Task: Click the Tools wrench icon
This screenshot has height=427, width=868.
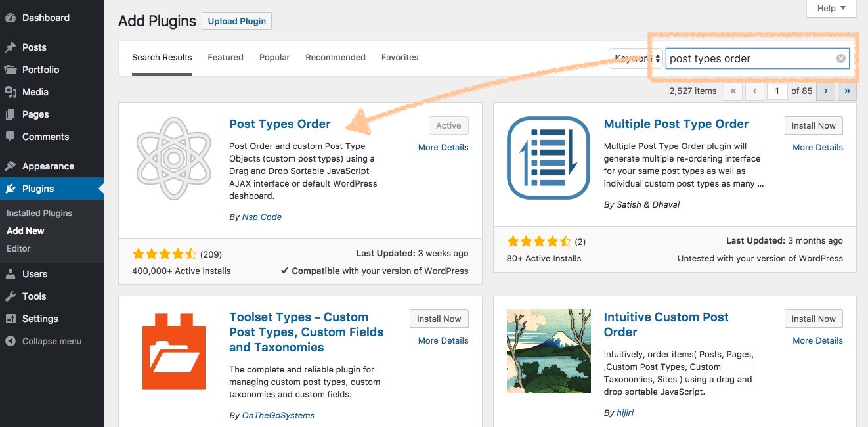Action: 11,296
